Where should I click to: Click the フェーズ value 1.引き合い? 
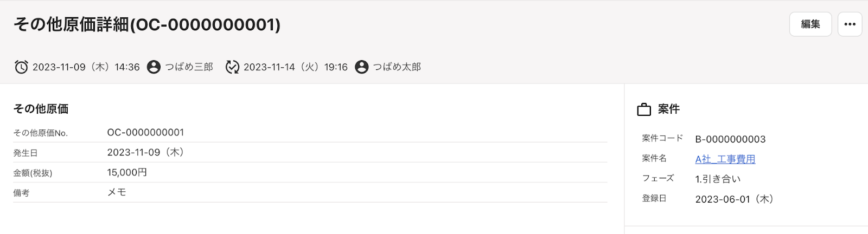click(x=718, y=179)
